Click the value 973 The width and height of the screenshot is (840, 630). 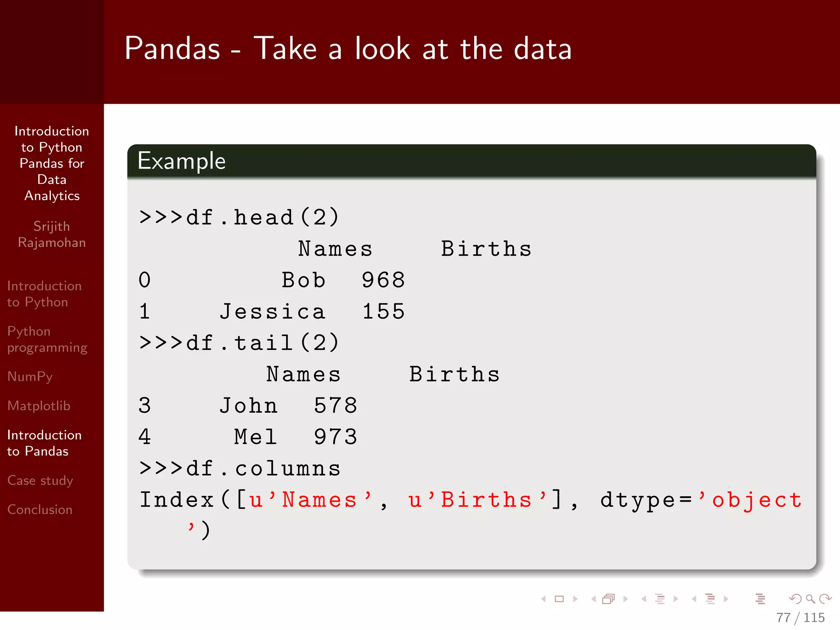click(x=336, y=437)
